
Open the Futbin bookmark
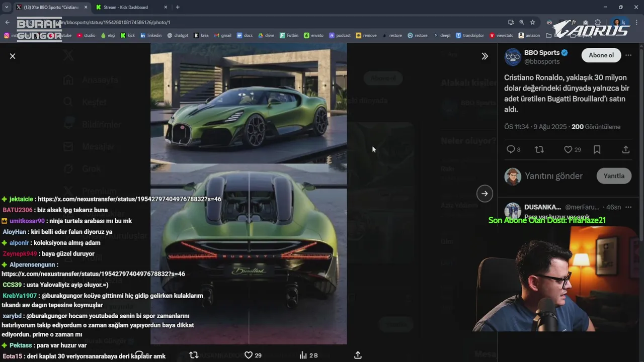point(289,35)
